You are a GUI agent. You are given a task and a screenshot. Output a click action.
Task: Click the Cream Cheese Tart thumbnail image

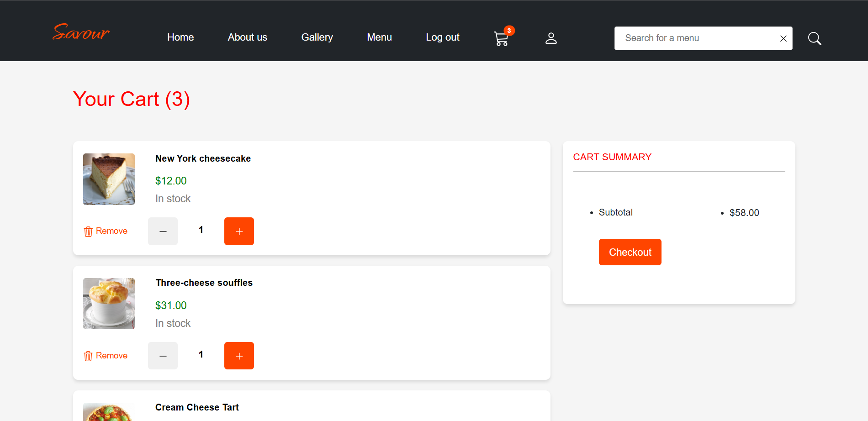coord(109,413)
